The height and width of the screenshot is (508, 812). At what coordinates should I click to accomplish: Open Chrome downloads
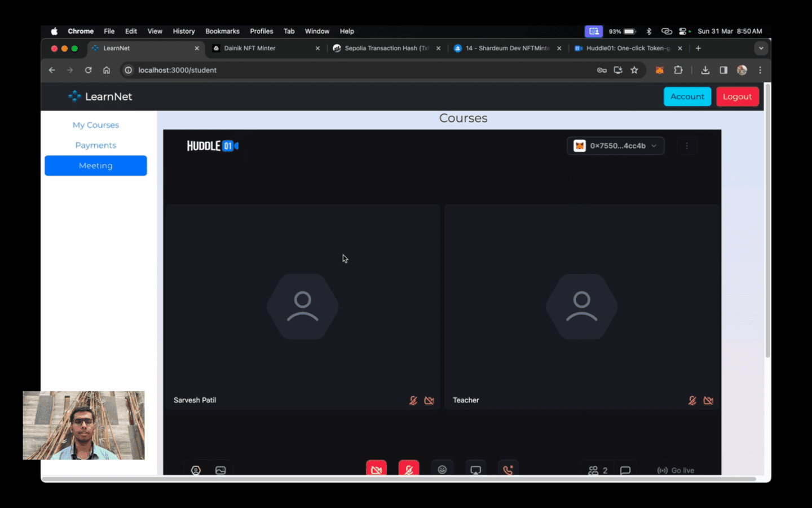click(x=705, y=70)
